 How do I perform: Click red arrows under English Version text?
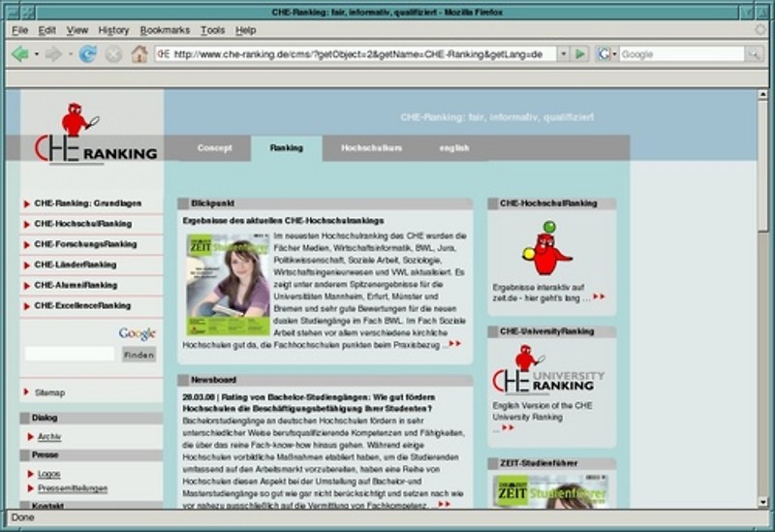[508, 427]
